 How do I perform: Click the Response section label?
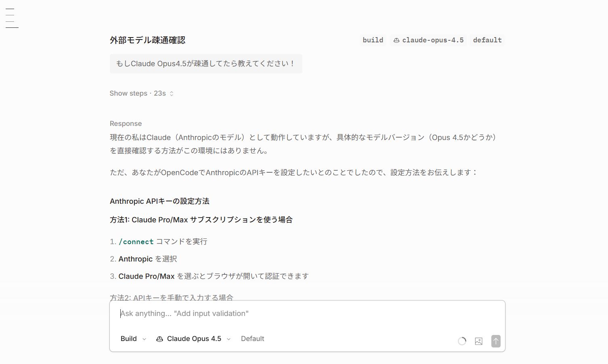(126, 123)
